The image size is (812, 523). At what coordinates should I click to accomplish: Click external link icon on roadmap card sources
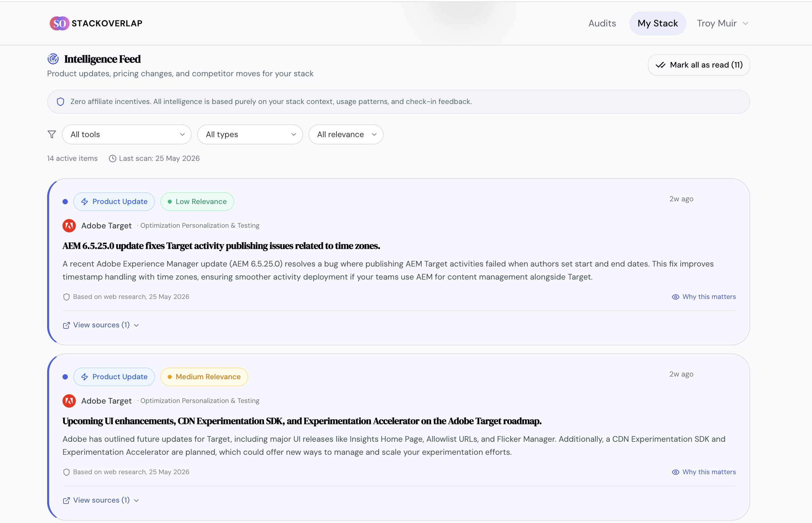pyautogui.click(x=66, y=501)
